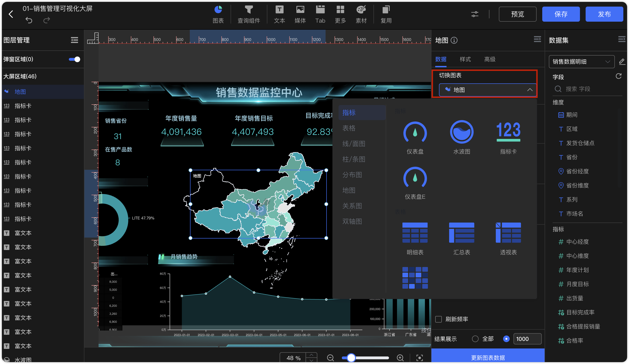The image size is (629, 364).
Task: Redo the last action
Action: pos(47,20)
